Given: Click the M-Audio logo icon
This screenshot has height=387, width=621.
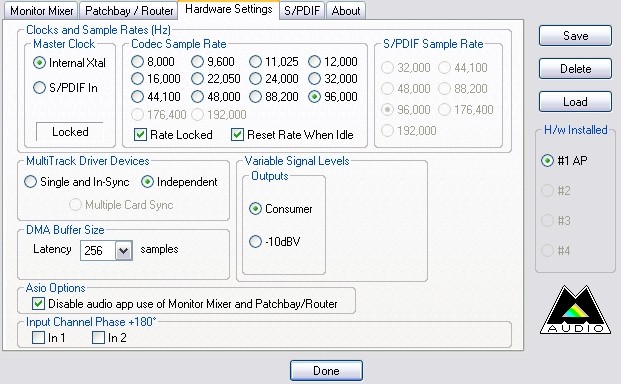Looking at the screenshot, I should 575,310.
